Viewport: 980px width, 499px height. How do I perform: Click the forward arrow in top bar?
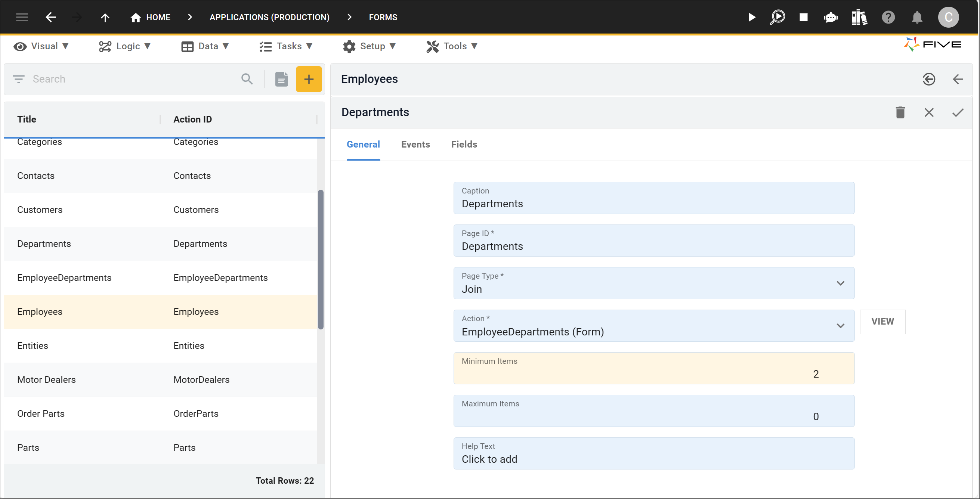pos(77,17)
